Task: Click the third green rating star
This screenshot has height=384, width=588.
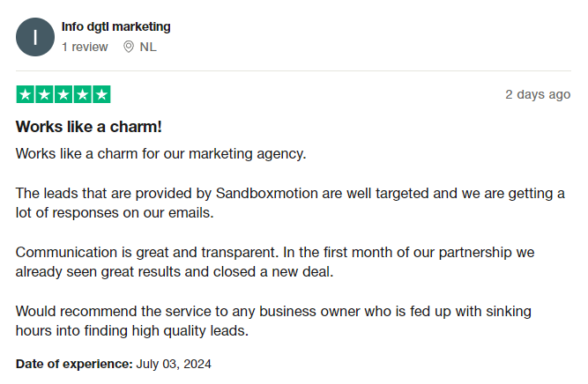Action: click(63, 94)
